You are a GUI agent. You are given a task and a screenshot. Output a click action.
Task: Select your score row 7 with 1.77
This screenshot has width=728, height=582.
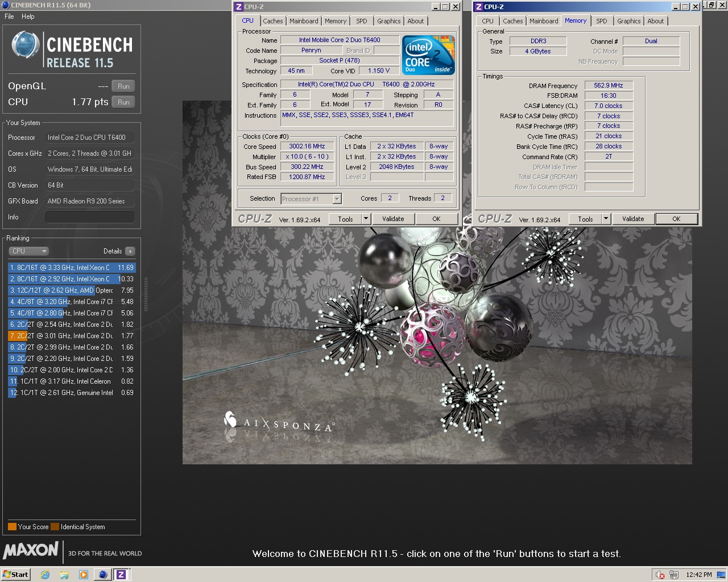click(72, 336)
